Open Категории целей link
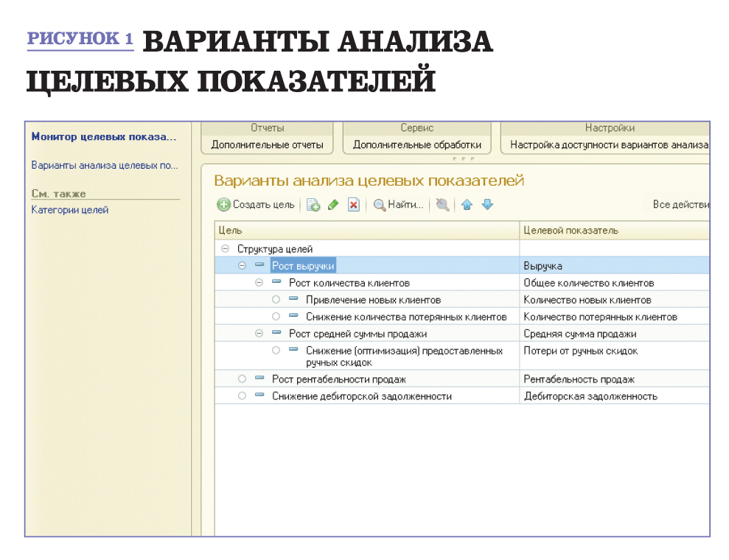729x560 pixels. click(70, 210)
